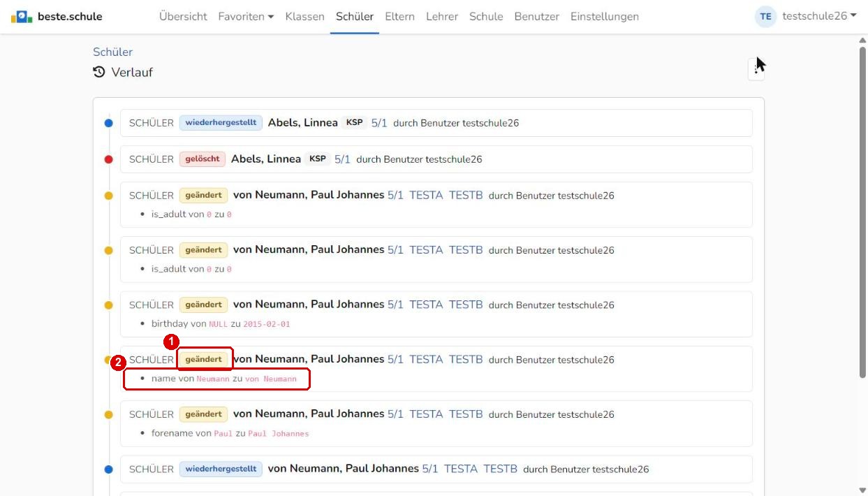The height and width of the screenshot is (496, 868).
Task: Expand the Favoriten dropdown
Action: tap(246, 16)
